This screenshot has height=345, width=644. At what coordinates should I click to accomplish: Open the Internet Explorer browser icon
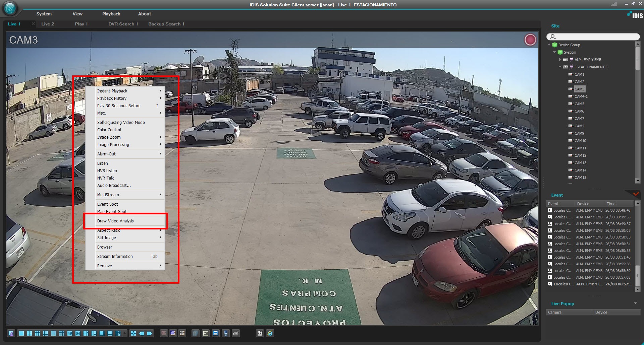[270, 333]
